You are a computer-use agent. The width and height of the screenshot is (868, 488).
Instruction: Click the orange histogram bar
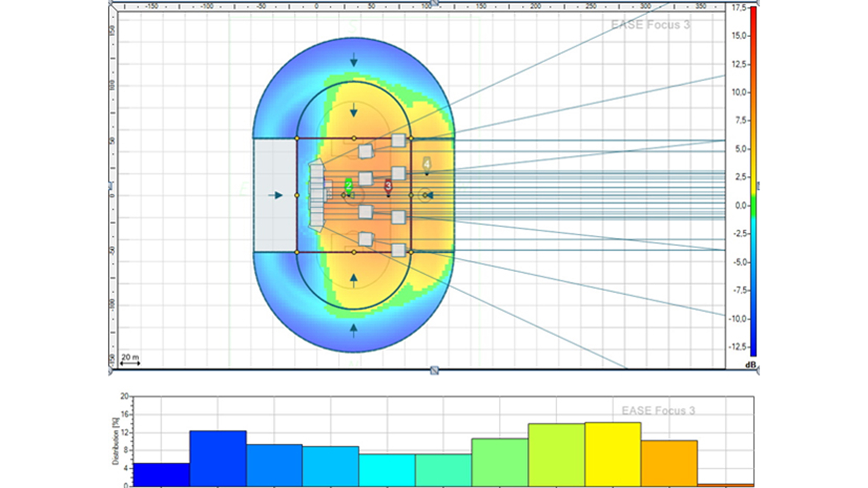[669, 463]
